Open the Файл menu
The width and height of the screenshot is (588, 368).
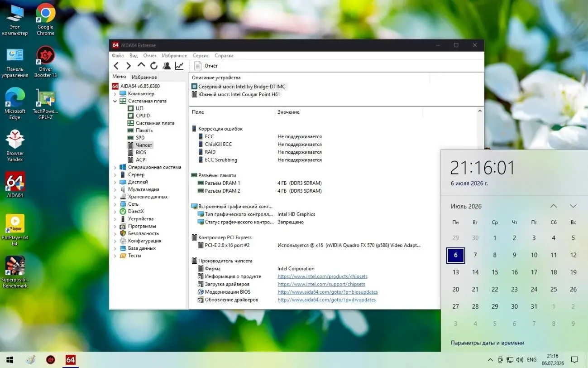[118, 55]
